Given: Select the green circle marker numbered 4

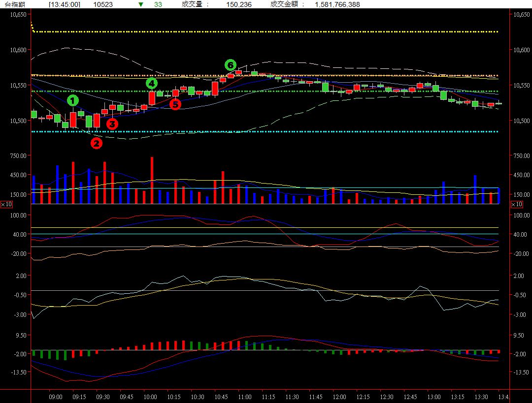Looking at the screenshot, I should pyautogui.click(x=151, y=83).
